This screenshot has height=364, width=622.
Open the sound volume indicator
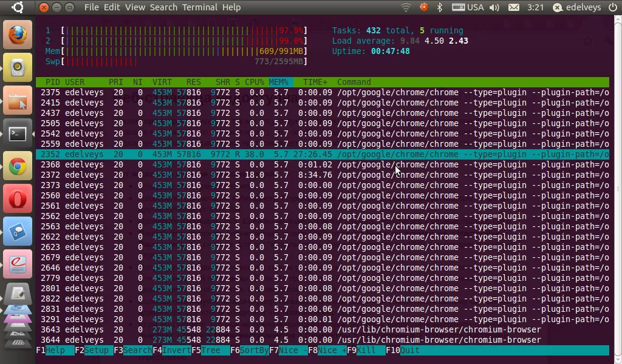tap(494, 7)
